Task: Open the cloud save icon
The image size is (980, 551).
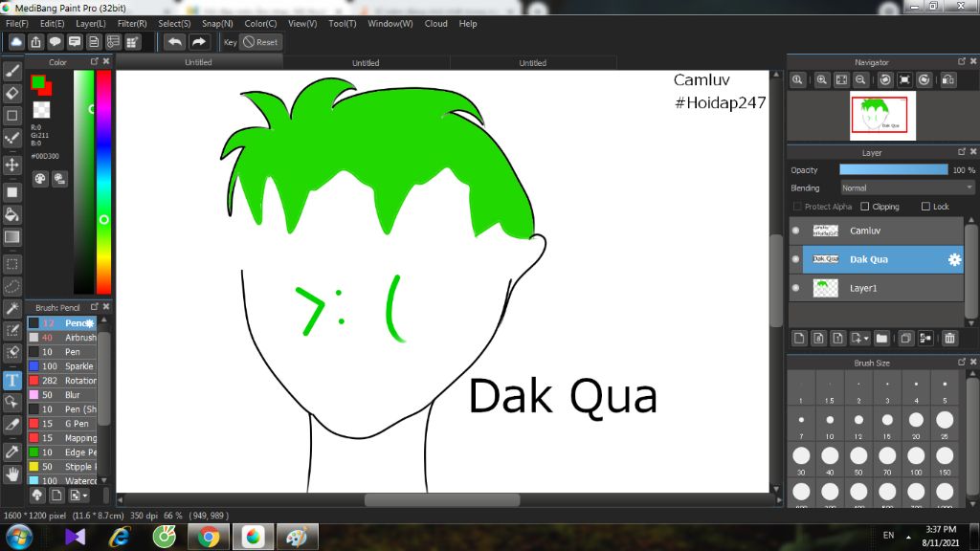Action: pyautogui.click(x=16, y=42)
